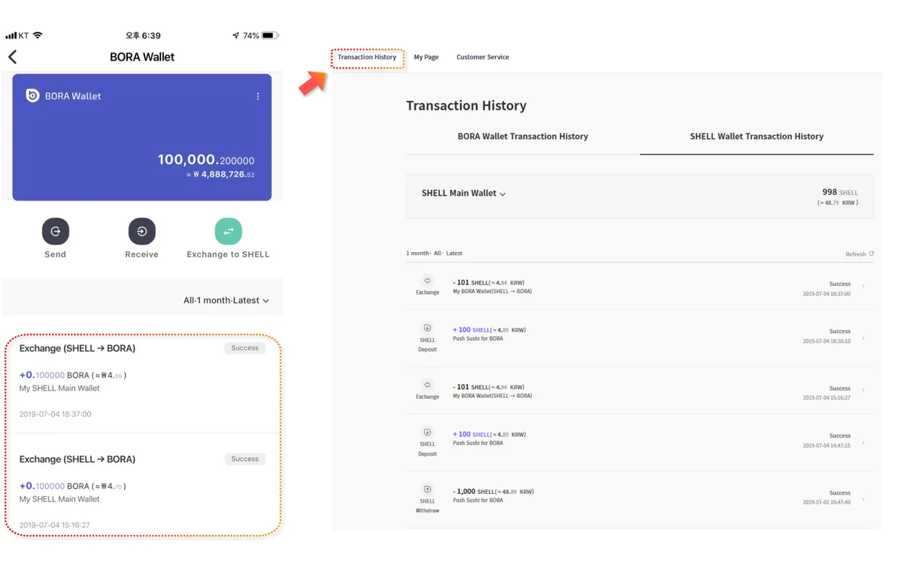924x569 pixels.
Task: Click the BORA Wallet title in phone header
Action: [x=142, y=57]
